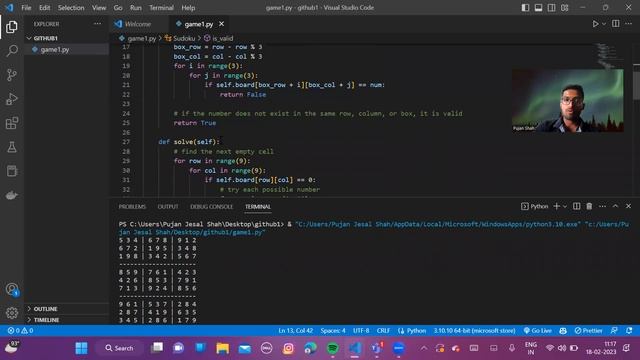This screenshot has height=360, width=640.
Task: Toggle the secondary side bar layout icon
Action: [x=551, y=8]
